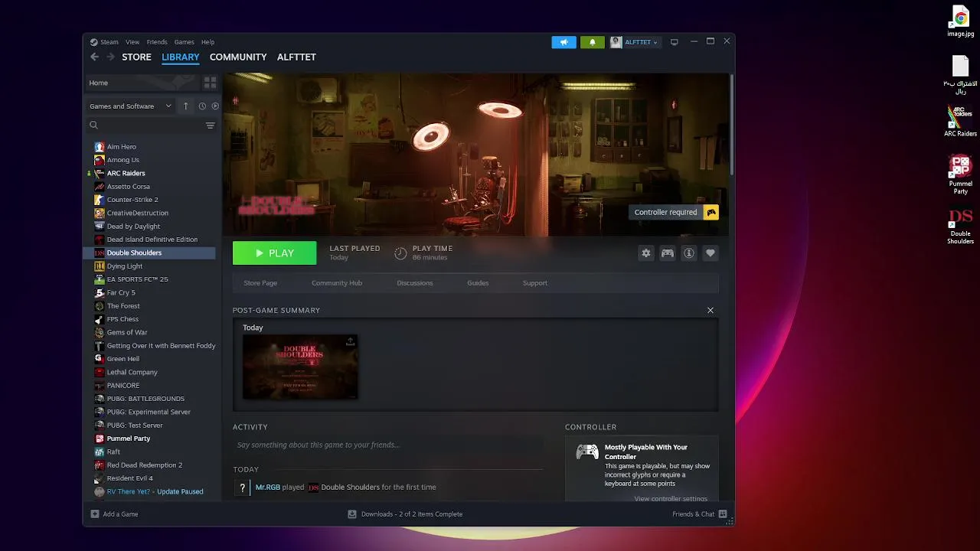Open the advanced filter settings icon
Viewport: 980px width, 551px height.
pyautogui.click(x=210, y=126)
